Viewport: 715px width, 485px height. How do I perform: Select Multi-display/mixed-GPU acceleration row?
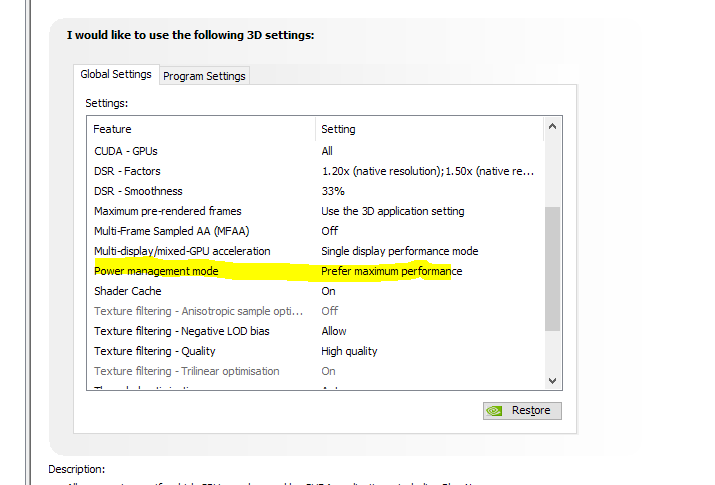point(316,251)
